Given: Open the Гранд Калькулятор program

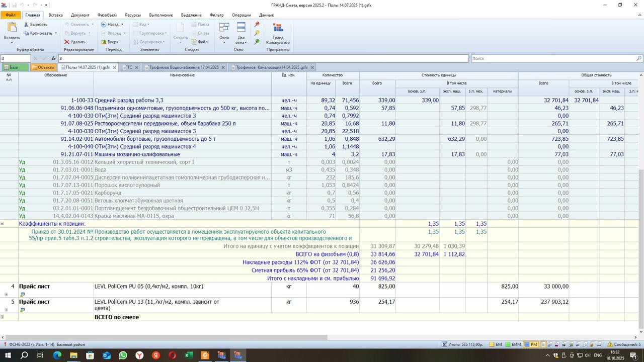Looking at the screenshot, I should (x=278, y=33).
